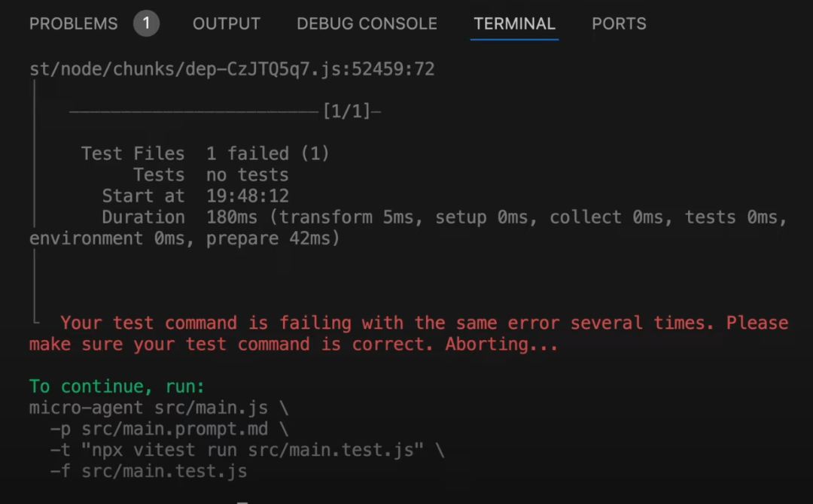Image resolution: width=813 pixels, height=504 pixels.
Task: Switch to the DEBUG CONSOLE tab
Action: [x=367, y=24]
